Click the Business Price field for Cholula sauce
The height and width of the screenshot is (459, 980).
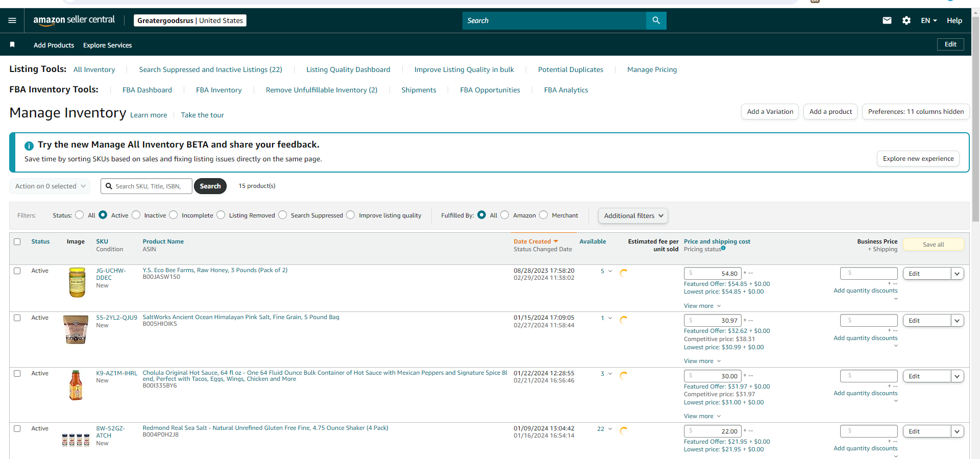869,376
